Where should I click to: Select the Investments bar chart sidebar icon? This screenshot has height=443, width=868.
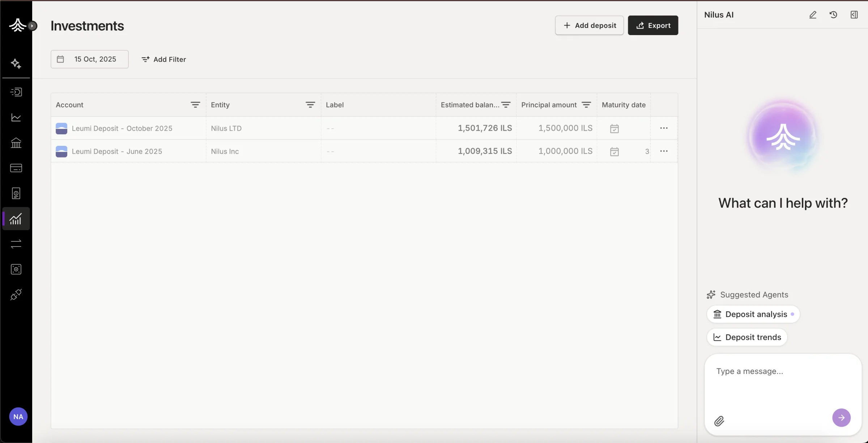(x=16, y=219)
